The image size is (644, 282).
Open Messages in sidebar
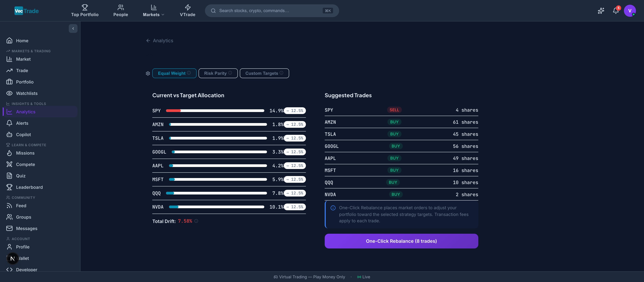pyautogui.click(x=40, y=228)
